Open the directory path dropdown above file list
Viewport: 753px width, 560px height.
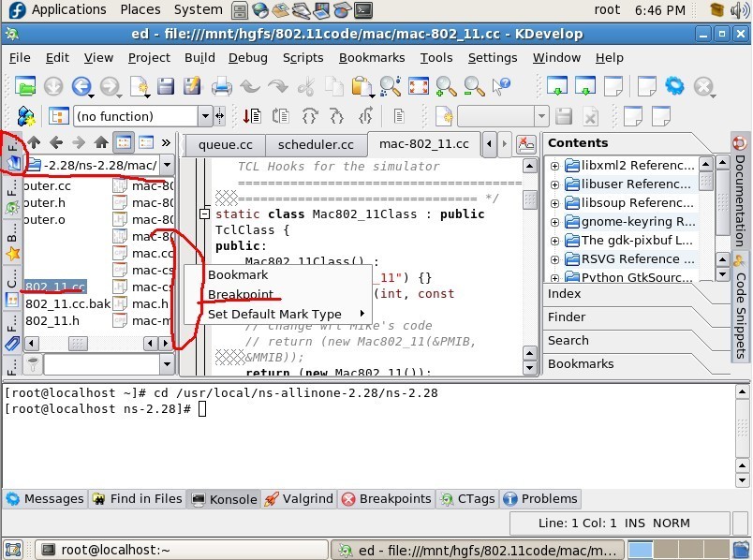166,164
